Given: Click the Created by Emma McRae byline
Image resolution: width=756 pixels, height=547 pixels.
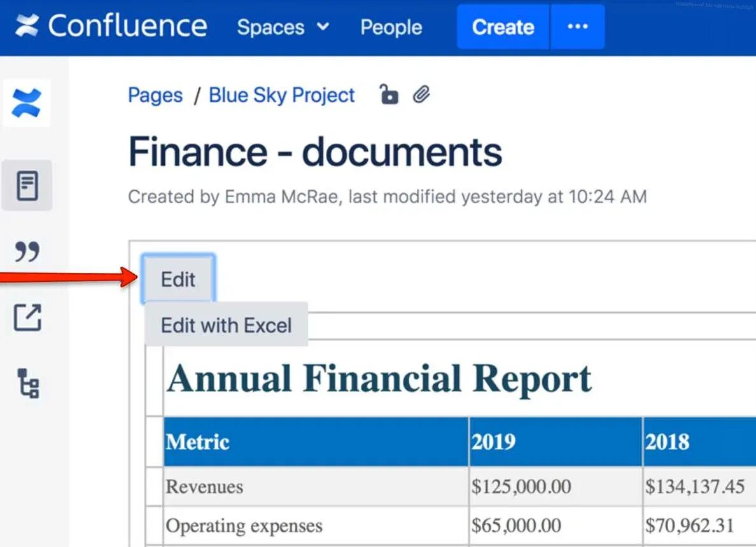Looking at the screenshot, I should coord(387,197).
